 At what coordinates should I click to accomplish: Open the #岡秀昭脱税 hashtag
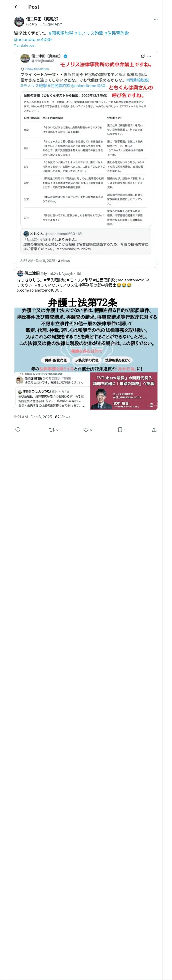[61, 34]
